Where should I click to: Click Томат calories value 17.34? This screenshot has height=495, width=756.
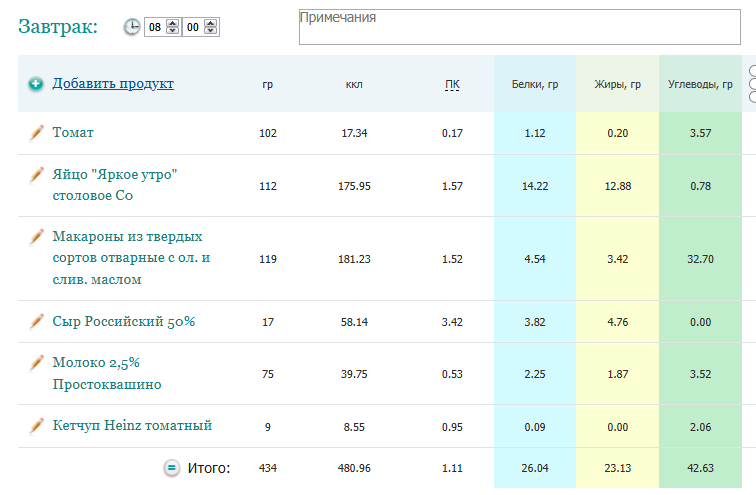pyautogui.click(x=354, y=133)
